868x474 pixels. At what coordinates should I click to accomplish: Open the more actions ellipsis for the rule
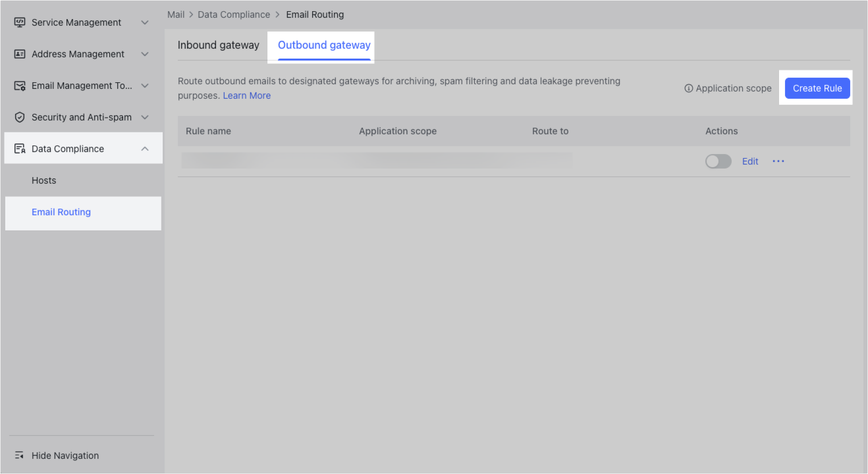pyautogui.click(x=778, y=161)
